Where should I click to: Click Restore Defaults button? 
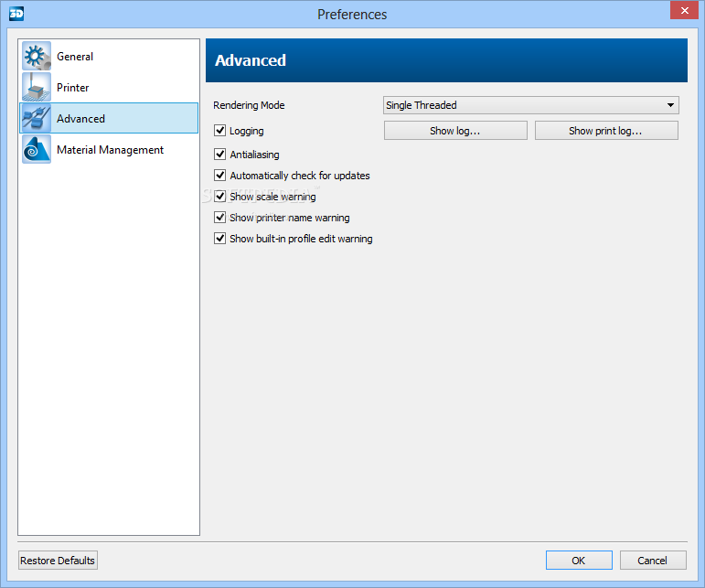[x=58, y=561]
